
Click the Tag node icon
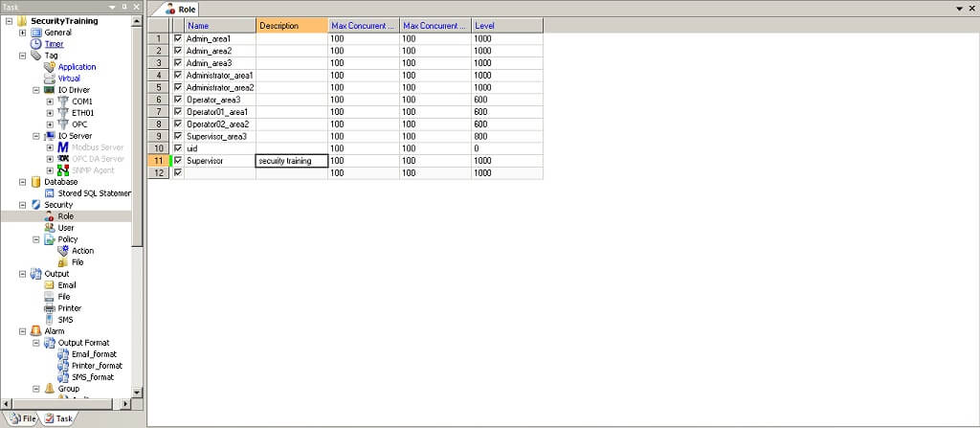[x=35, y=56]
